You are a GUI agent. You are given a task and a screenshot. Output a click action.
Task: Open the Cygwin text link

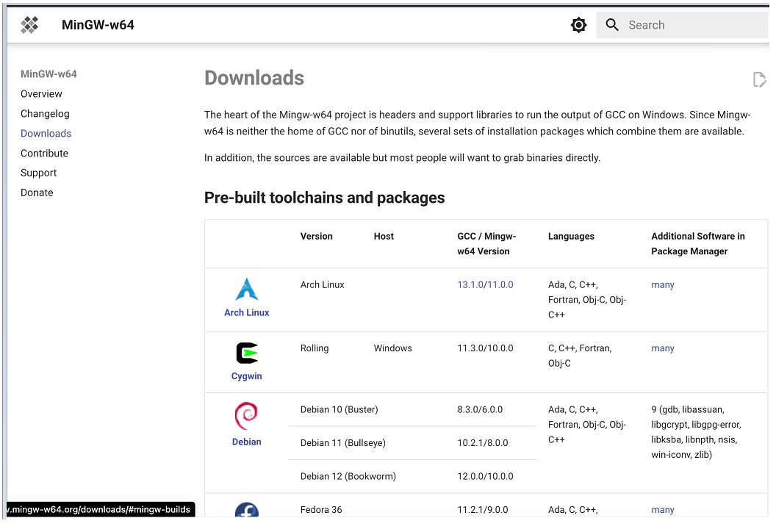click(246, 376)
